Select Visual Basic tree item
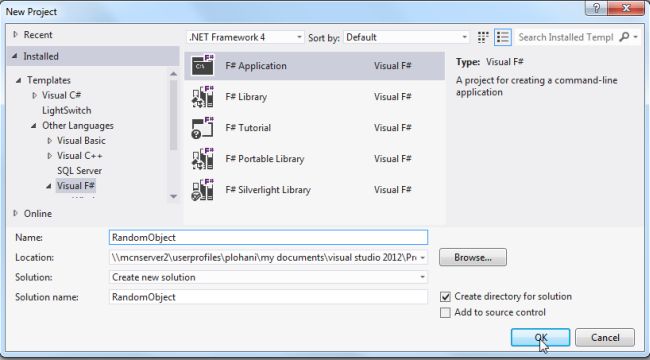650x360 pixels. [x=81, y=141]
